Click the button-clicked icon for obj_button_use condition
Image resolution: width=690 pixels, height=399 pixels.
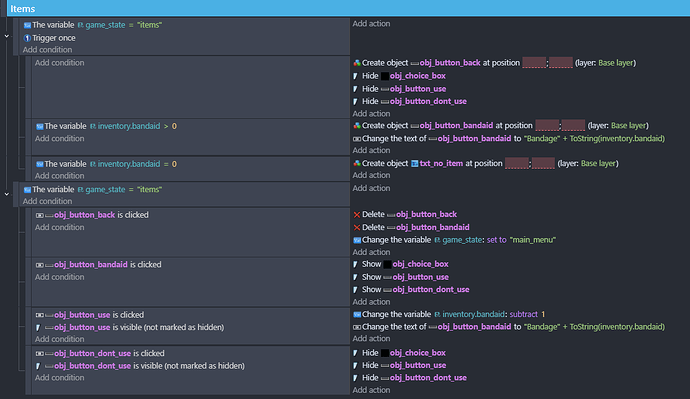pos(40,315)
